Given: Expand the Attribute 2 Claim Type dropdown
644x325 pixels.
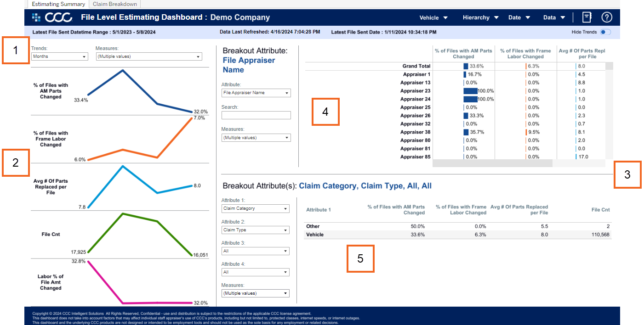Looking at the screenshot, I should [255, 230].
